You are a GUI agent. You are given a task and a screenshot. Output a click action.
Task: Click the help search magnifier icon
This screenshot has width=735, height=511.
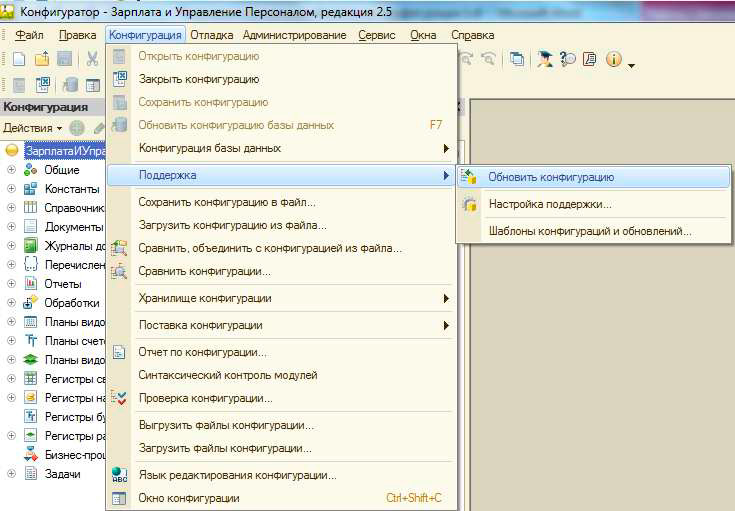pos(568,59)
